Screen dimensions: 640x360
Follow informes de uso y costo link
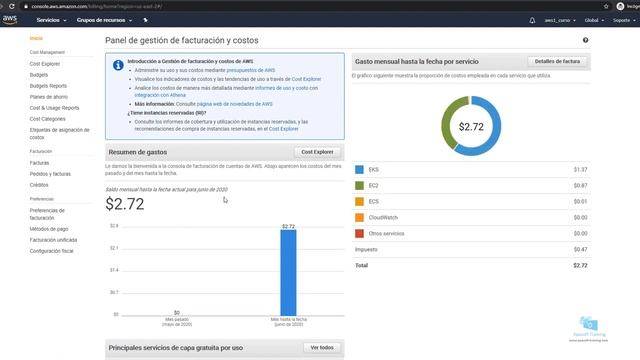(226, 91)
